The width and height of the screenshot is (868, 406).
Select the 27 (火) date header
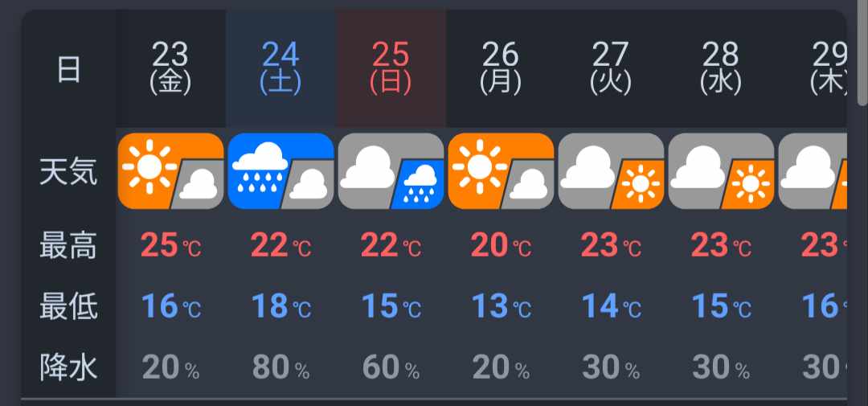(x=611, y=68)
